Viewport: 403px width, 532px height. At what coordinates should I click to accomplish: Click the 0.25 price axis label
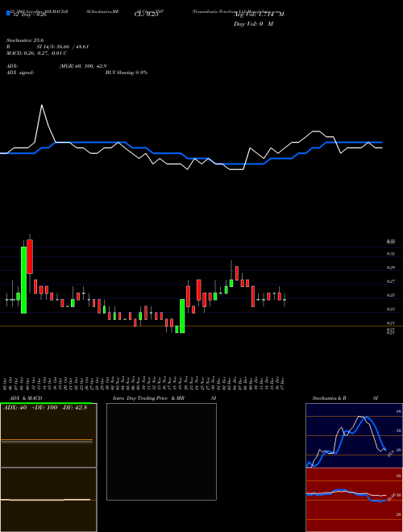pos(390,295)
